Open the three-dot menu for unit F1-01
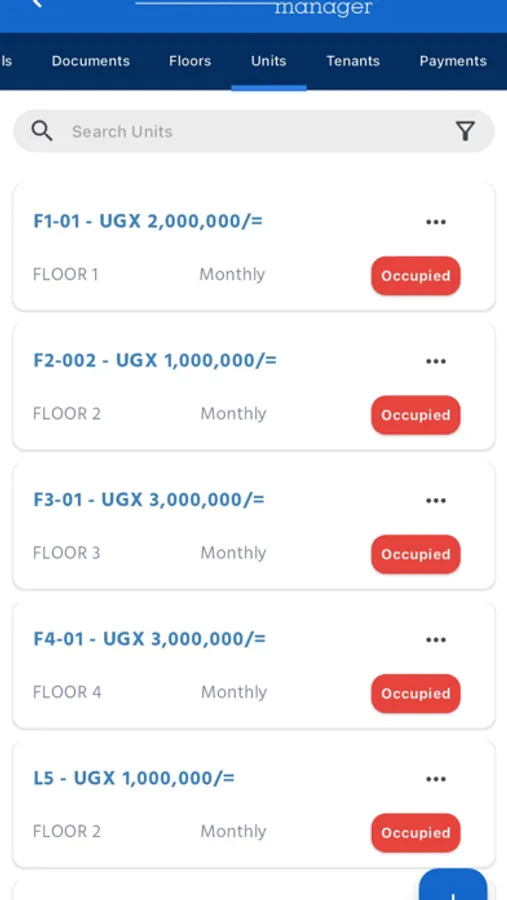Screen dimensions: 507x900 pyautogui.click(x=436, y=222)
